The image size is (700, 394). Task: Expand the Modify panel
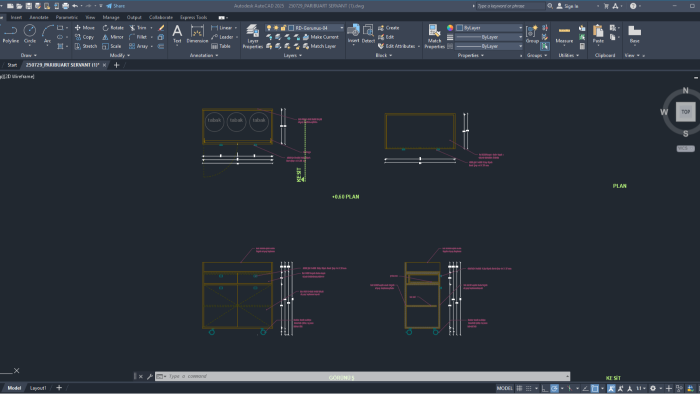pos(120,55)
